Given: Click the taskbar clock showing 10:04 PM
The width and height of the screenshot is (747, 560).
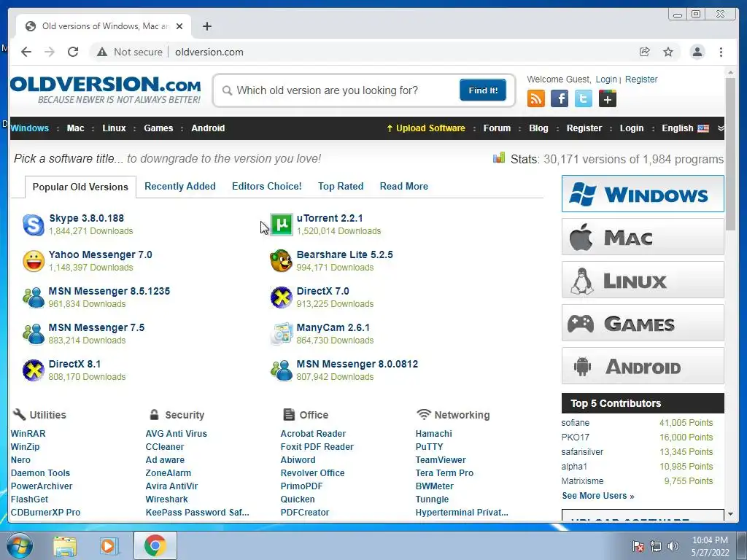Looking at the screenshot, I should pos(710,546).
